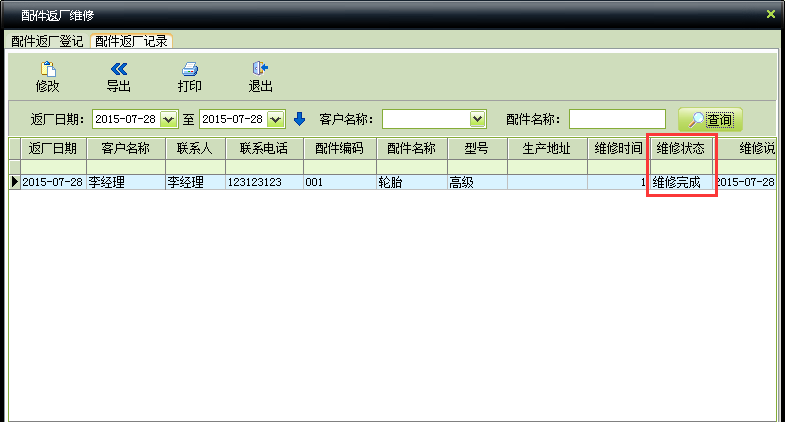Expand the 客户名称 combo box

pos(478,119)
